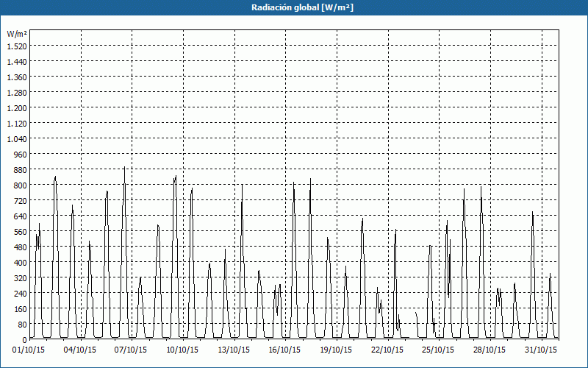Select the 960 y-axis label
The image size is (588, 368).
click(x=21, y=155)
